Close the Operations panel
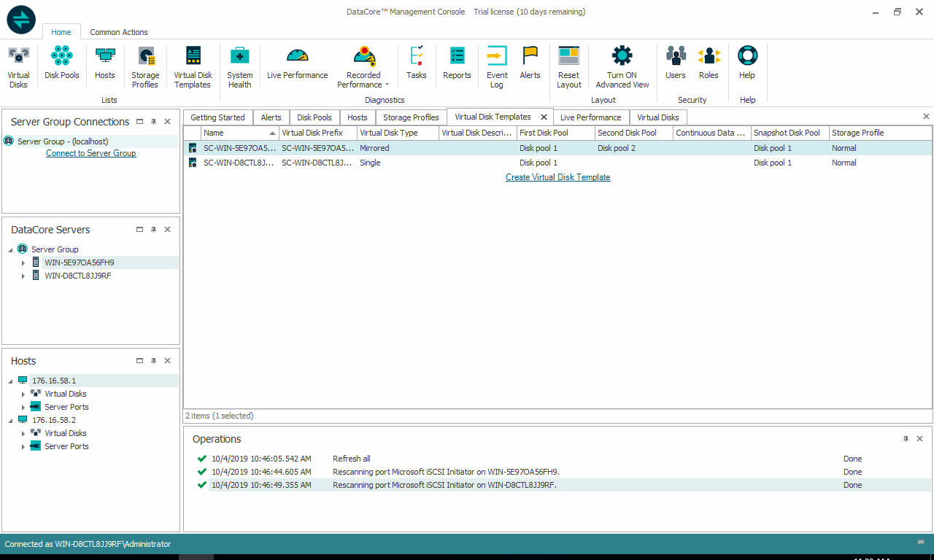Image resolution: width=934 pixels, height=560 pixels. (920, 439)
